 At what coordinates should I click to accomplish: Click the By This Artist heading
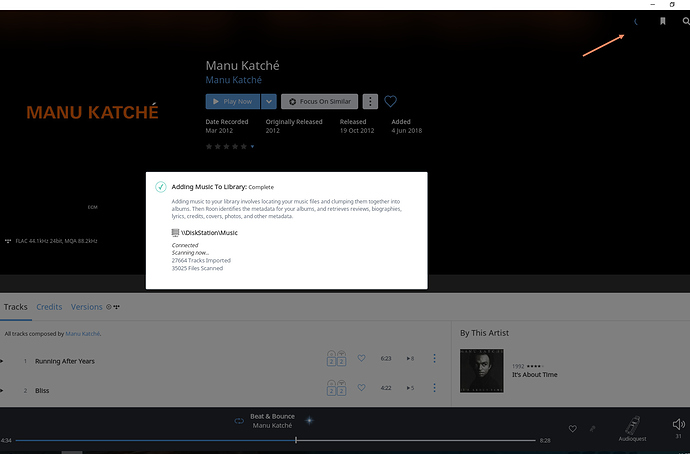[484, 333]
